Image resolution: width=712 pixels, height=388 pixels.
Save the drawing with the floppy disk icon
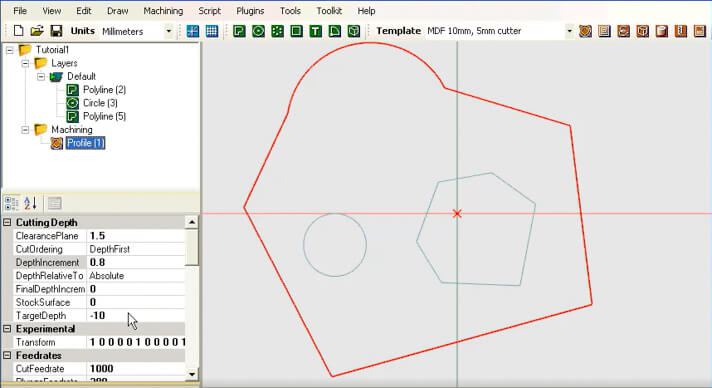coord(56,31)
